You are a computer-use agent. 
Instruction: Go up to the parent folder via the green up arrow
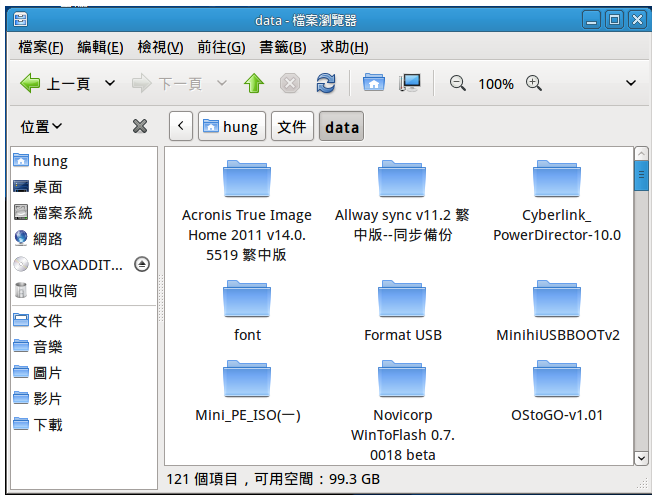tap(254, 83)
